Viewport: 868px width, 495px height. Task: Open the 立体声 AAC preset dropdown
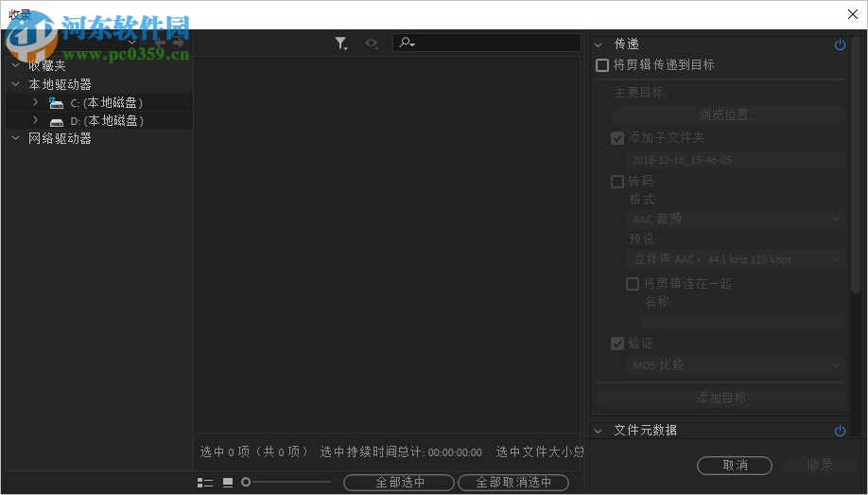coord(736,259)
